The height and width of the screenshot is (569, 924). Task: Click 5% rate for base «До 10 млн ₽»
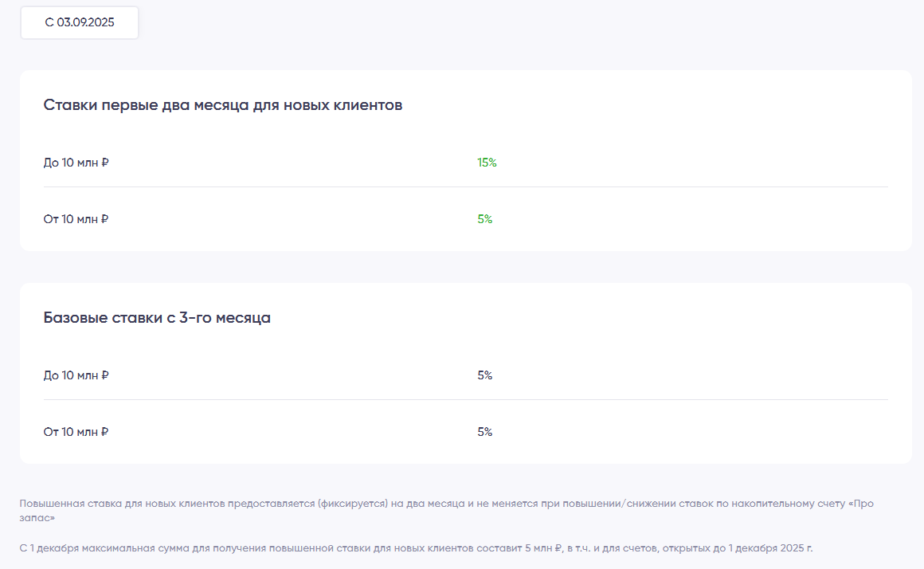[485, 375]
